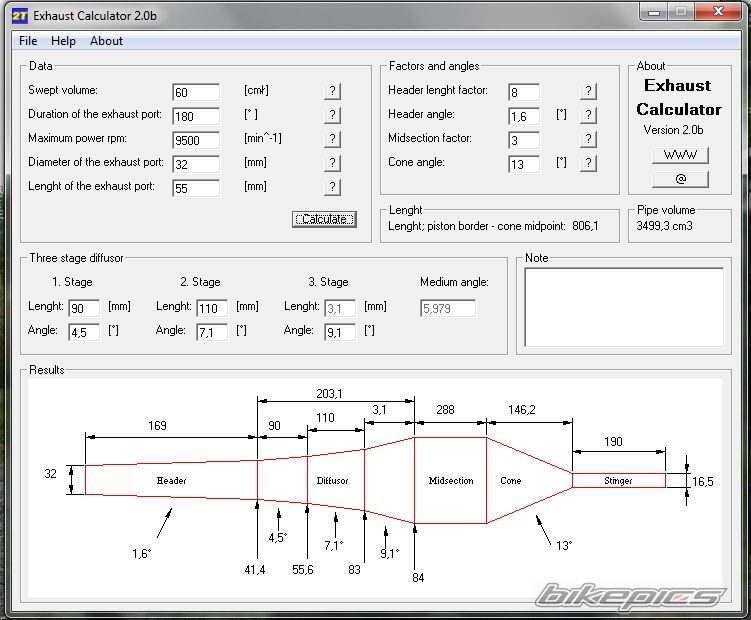Click the Swept volume input field
Viewport: 751px width, 620px height.
click(195, 93)
